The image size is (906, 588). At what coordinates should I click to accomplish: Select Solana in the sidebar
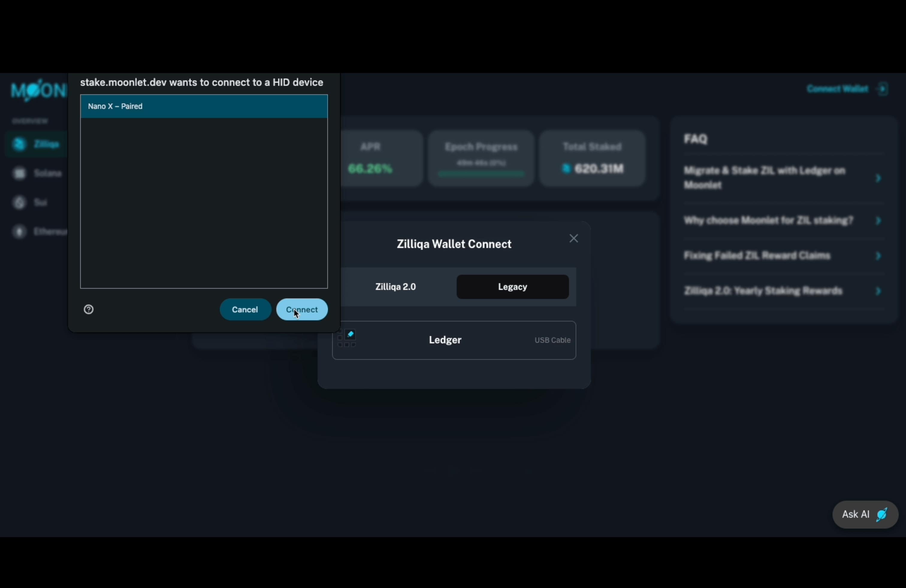(x=37, y=173)
